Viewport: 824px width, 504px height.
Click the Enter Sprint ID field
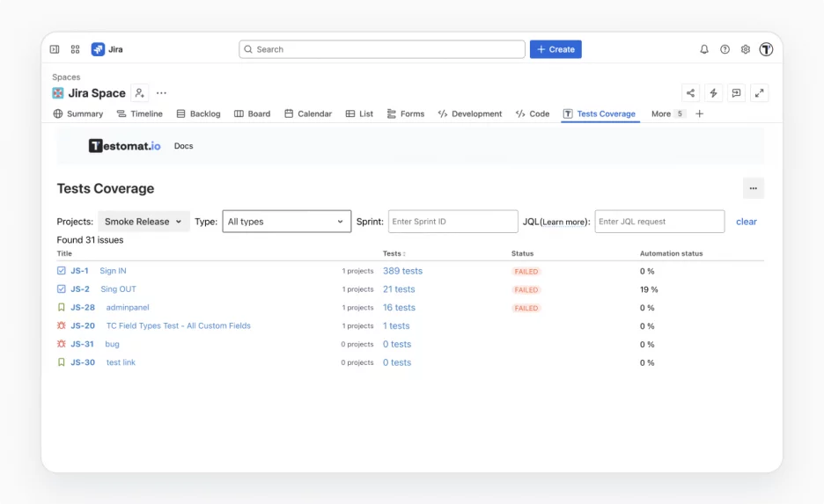453,222
